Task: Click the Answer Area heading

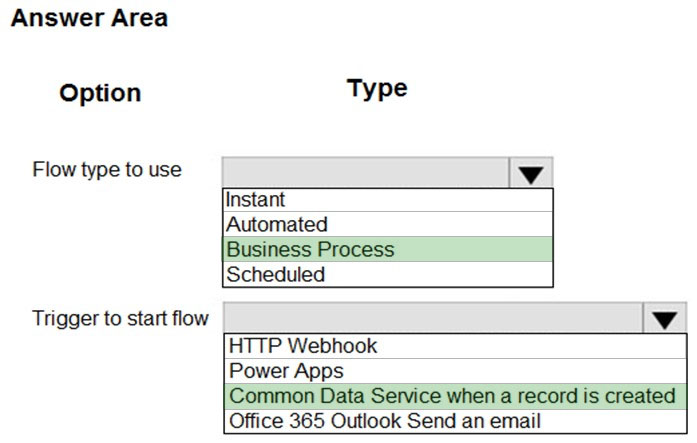Action: click(89, 18)
